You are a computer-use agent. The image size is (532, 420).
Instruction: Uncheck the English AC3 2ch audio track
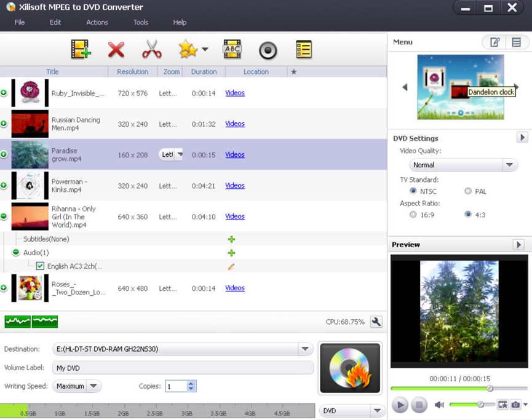coord(40,266)
